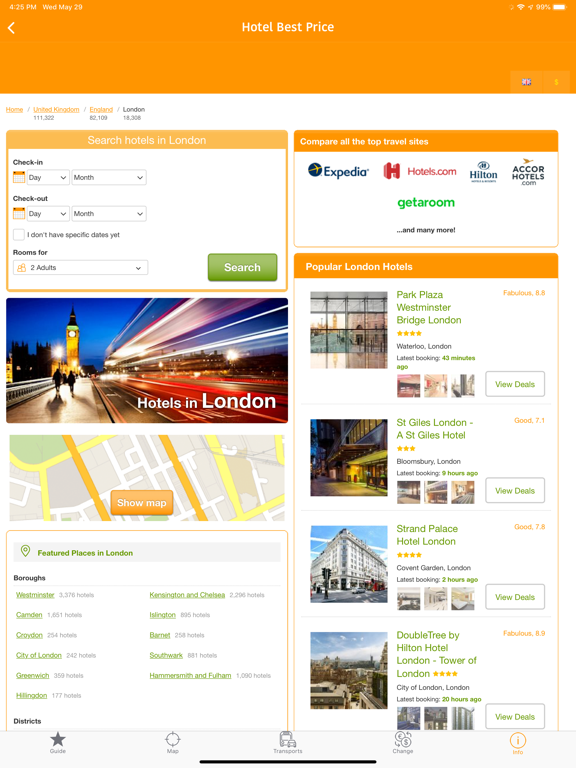Open third small St Giles room thumbnail
Viewport: 576px width, 768px height.
[463, 492]
